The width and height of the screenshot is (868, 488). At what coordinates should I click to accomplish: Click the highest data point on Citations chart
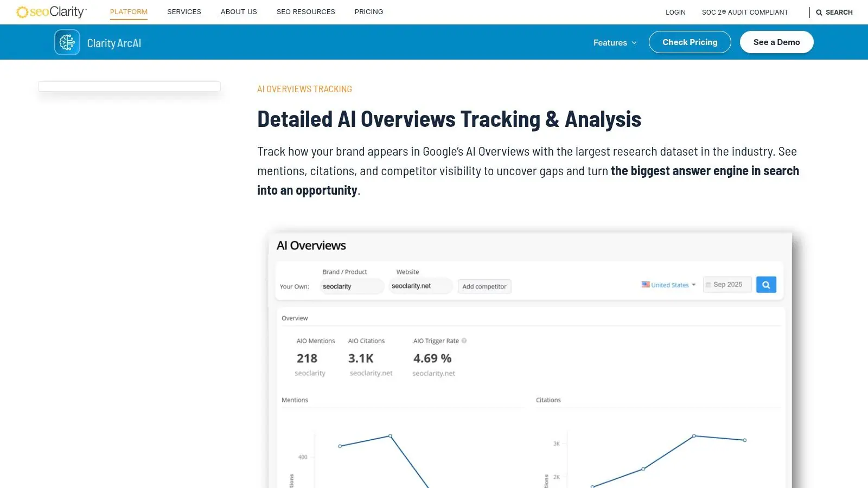(694, 436)
